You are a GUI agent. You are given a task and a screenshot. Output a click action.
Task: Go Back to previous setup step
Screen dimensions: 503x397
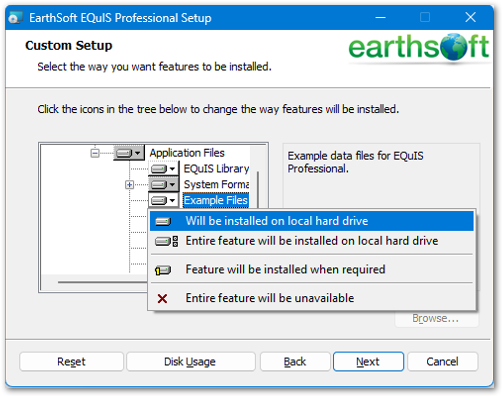(295, 362)
